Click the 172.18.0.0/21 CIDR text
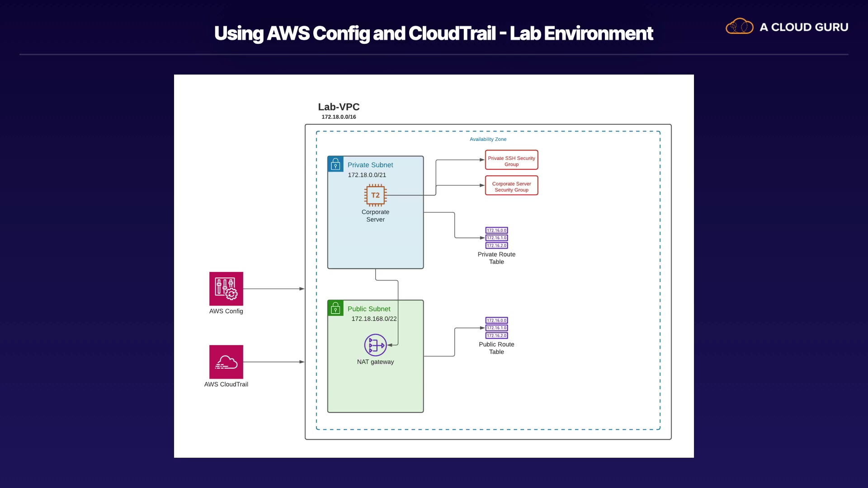Image resolution: width=868 pixels, height=488 pixels. tap(367, 175)
